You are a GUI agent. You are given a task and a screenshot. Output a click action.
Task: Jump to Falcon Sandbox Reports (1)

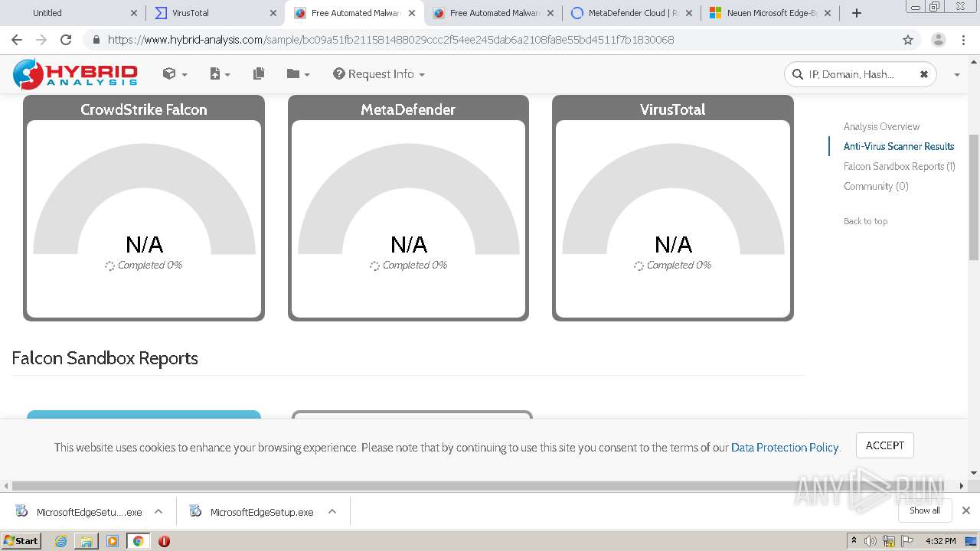(900, 166)
